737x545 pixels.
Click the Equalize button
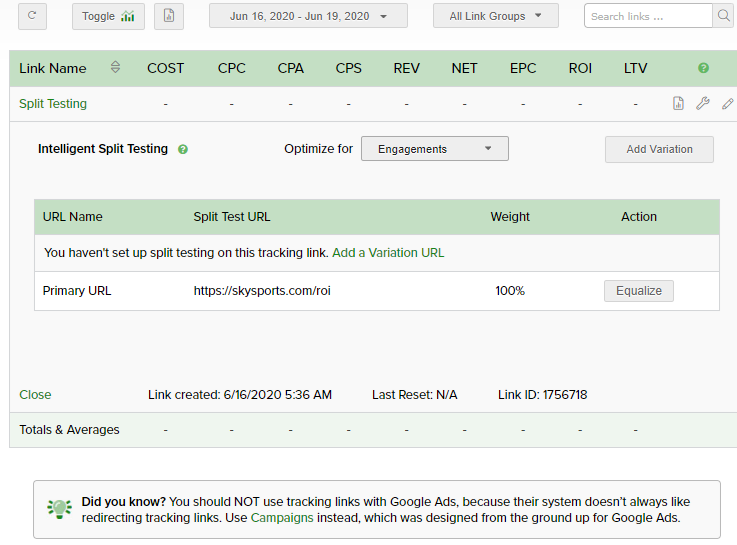(638, 291)
